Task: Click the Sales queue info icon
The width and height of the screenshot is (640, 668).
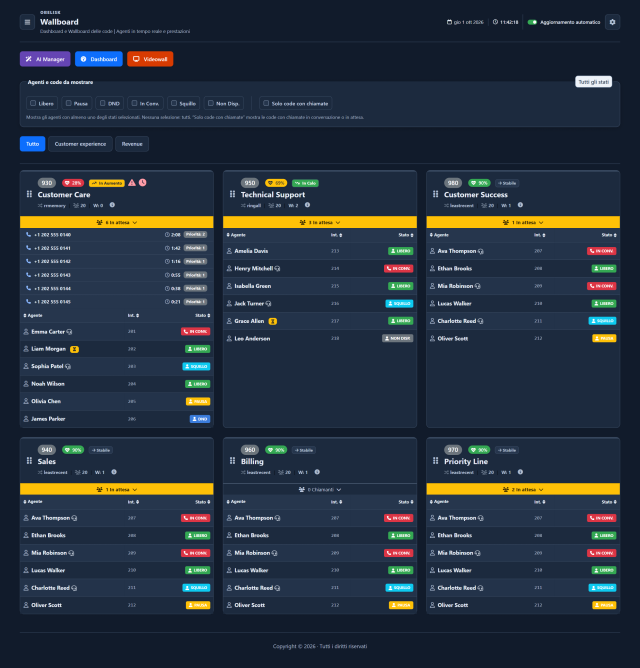Action: point(114,472)
